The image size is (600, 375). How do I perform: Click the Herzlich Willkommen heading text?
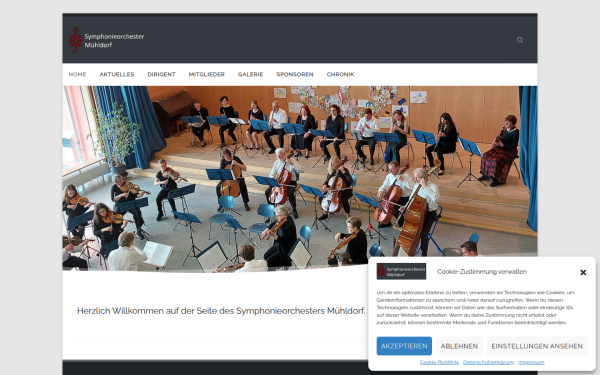tap(221, 311)
